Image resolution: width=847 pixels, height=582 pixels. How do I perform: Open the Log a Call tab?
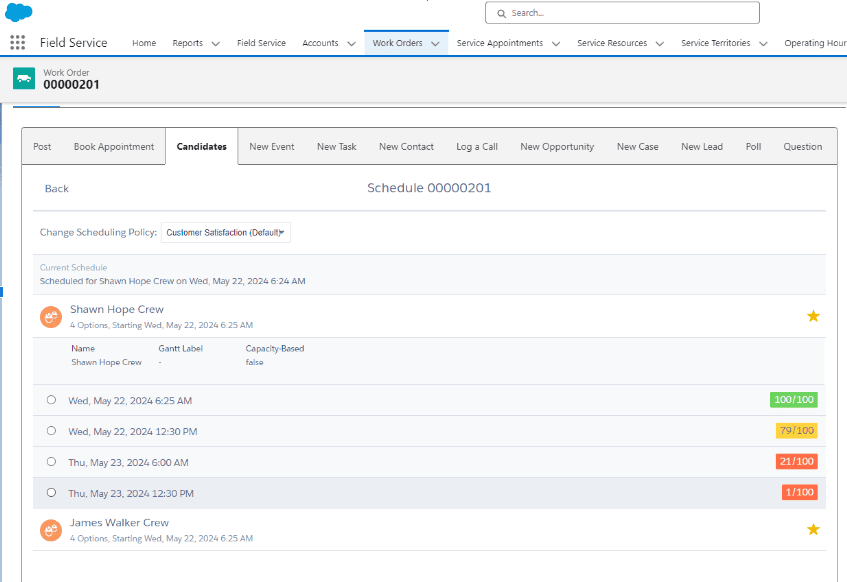coord(477,147)
